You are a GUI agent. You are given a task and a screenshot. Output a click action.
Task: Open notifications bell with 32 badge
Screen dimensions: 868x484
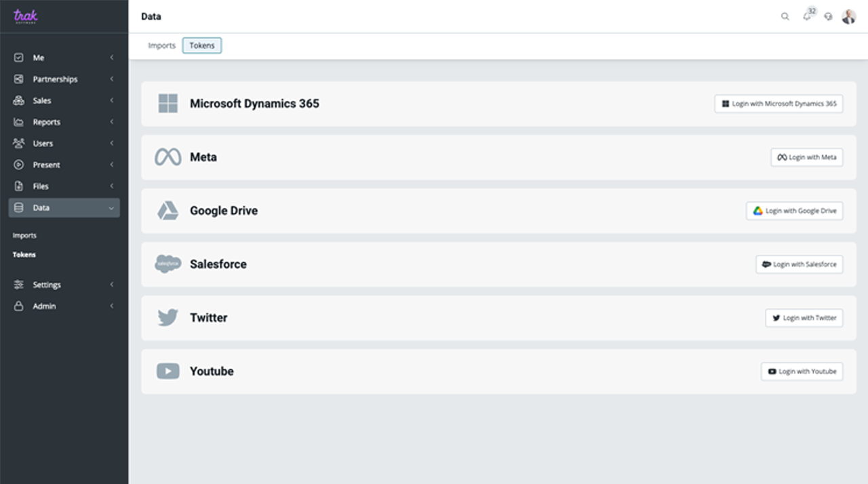tap(808, 15)
